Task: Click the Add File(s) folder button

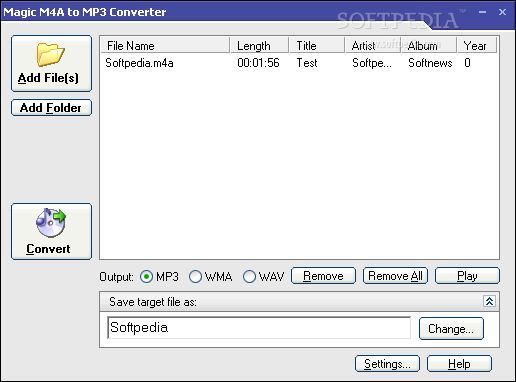Action: click(51, 63)
